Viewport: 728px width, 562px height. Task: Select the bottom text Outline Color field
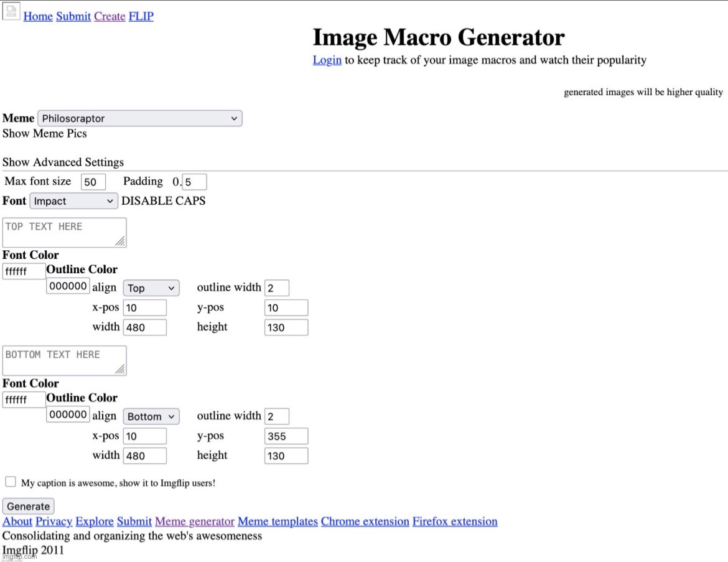tap(68, 414)
